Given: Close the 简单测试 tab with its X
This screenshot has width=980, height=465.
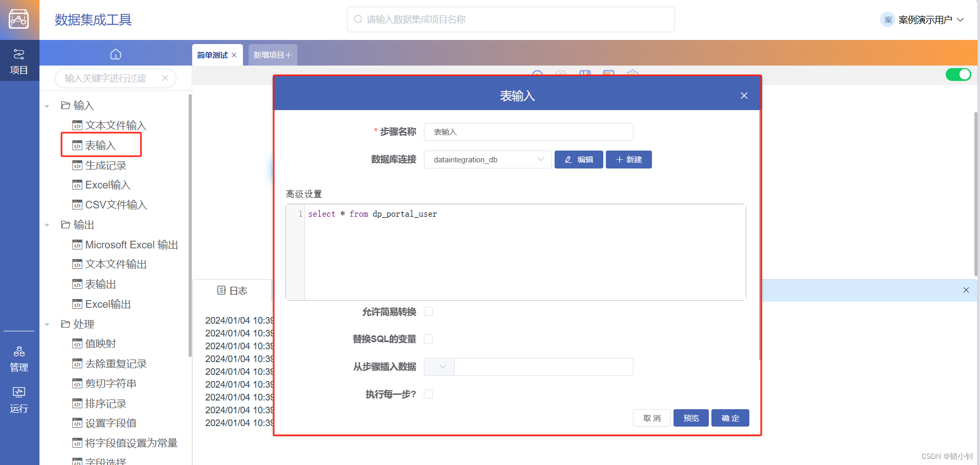Looking at the screenshot, I should (x=234, y=55).
